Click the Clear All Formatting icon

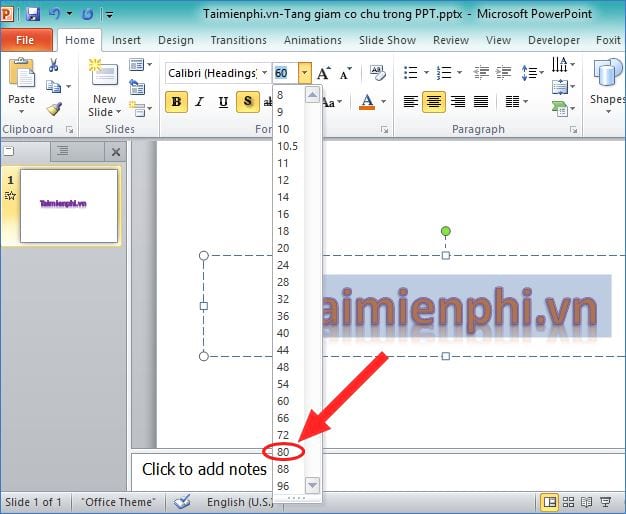click(x=378, y=73)
